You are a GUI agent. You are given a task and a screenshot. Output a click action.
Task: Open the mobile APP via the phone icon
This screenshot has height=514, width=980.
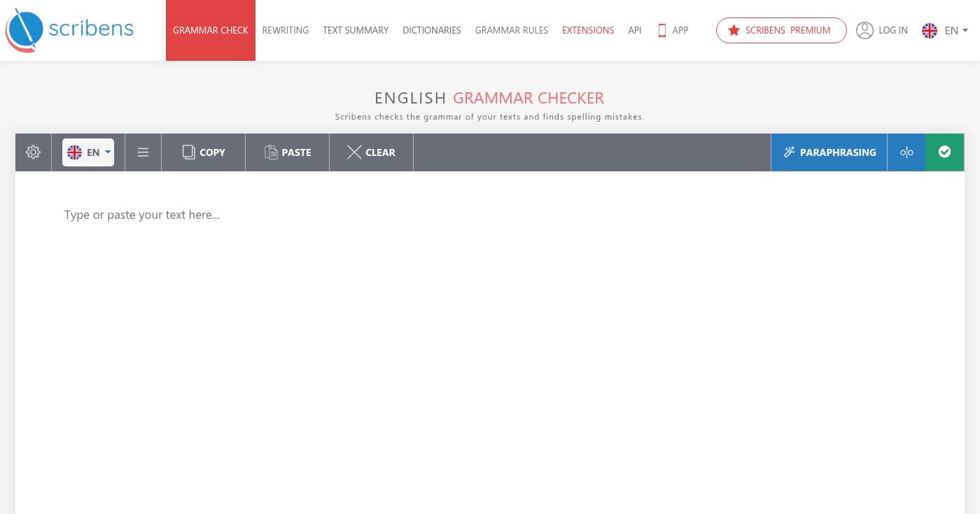[x=662, y=30]
